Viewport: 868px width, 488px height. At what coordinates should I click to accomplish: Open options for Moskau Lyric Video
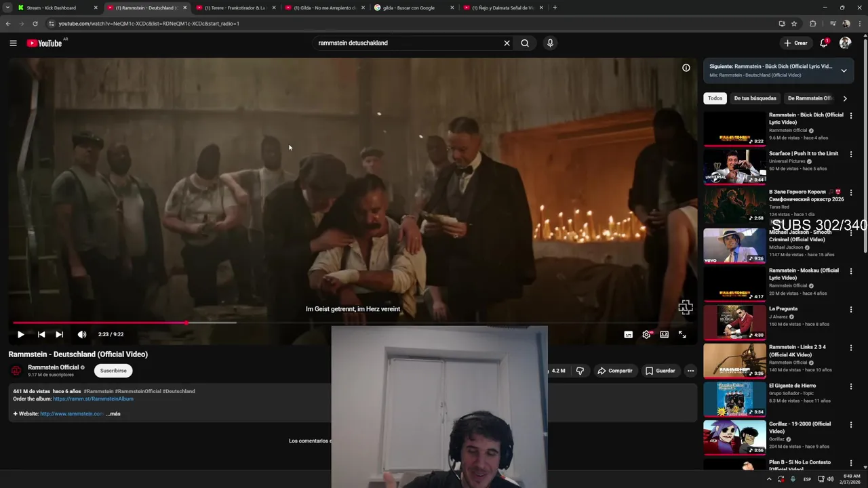(851, 271)
